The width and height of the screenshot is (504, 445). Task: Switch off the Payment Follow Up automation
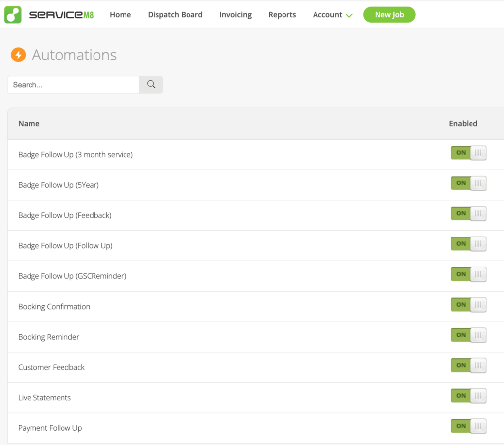tap(468, 426)
